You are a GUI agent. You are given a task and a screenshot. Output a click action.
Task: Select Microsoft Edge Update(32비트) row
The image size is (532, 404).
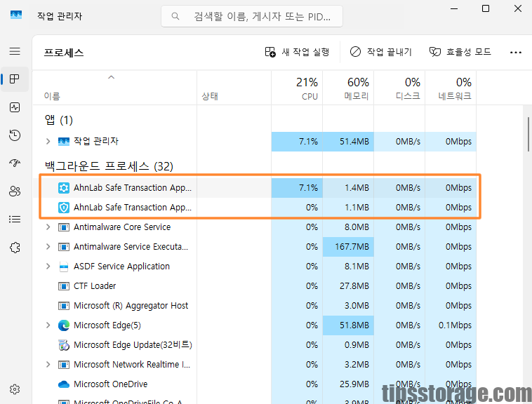point(255,345)
